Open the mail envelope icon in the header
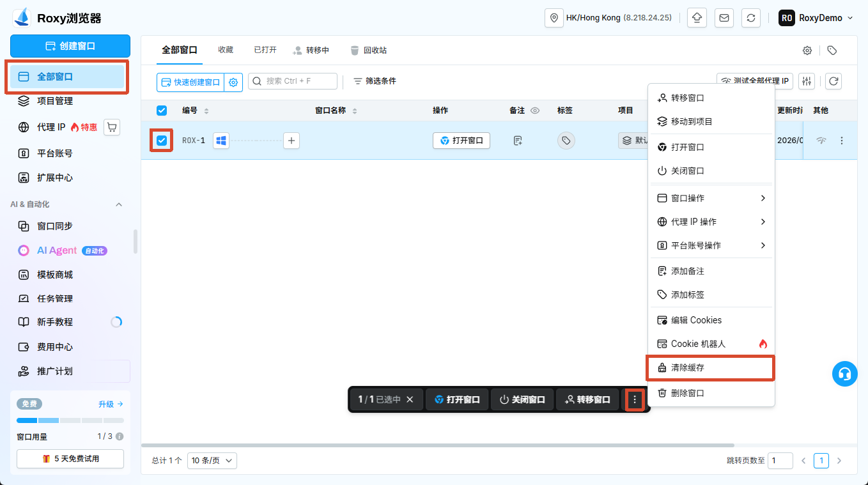The width and height of the screenshot is (868, 485). click(x=724, y=18)
